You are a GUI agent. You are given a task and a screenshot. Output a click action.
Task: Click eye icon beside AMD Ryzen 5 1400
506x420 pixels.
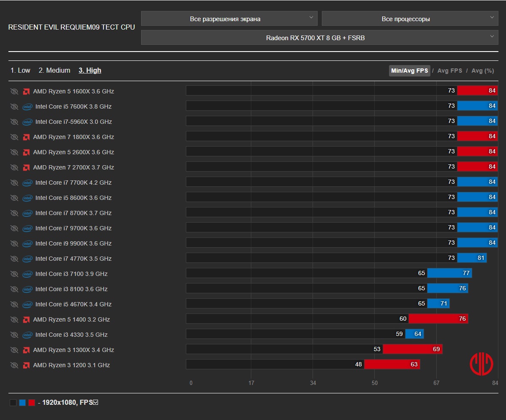coord(14,319)
